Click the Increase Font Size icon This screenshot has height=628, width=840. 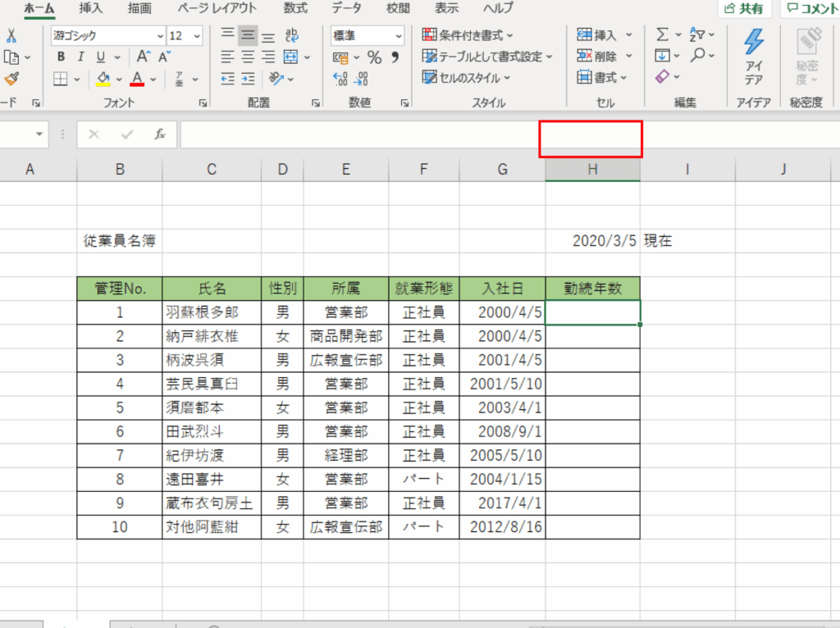coord(144,57)
